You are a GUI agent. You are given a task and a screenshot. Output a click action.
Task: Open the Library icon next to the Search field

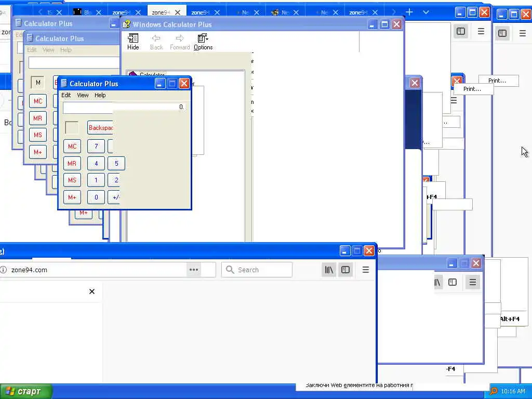329,270
